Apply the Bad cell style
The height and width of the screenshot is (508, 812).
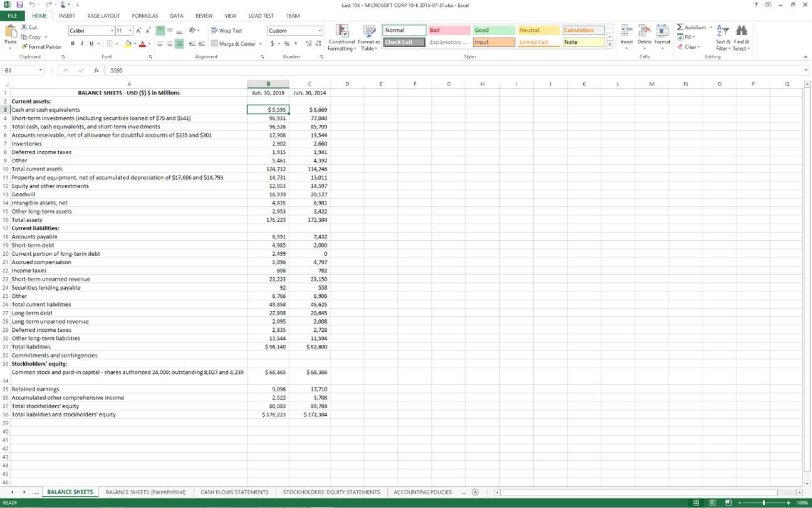[x=449, y=30]
